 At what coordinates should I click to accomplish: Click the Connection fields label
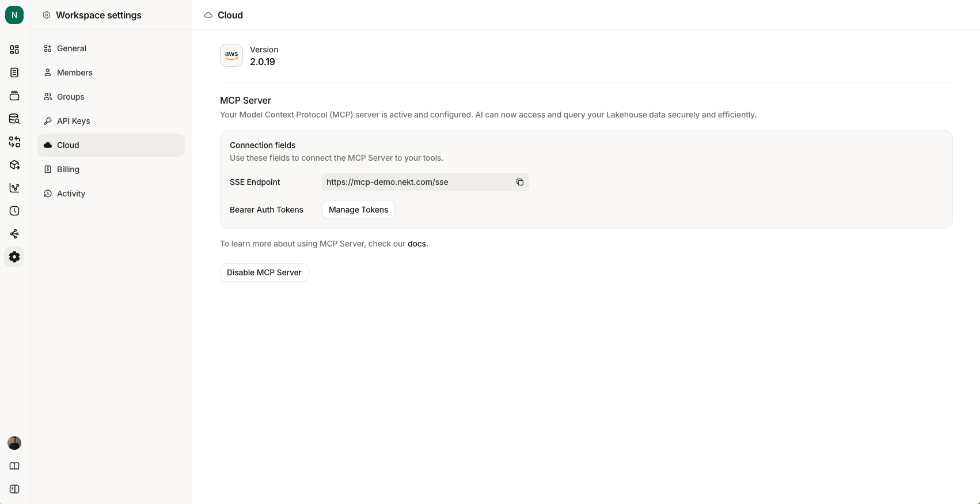[x=263, y=145]
